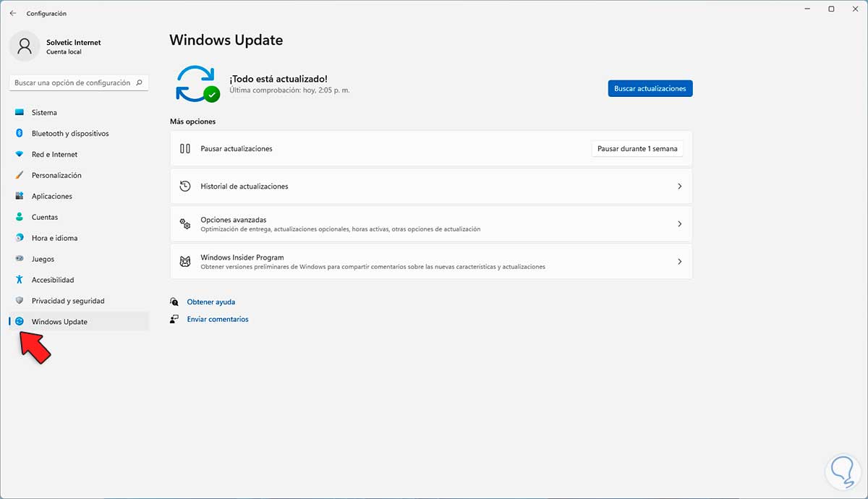
Task: Open Red e Internet settings
Action: click(79, 155)
